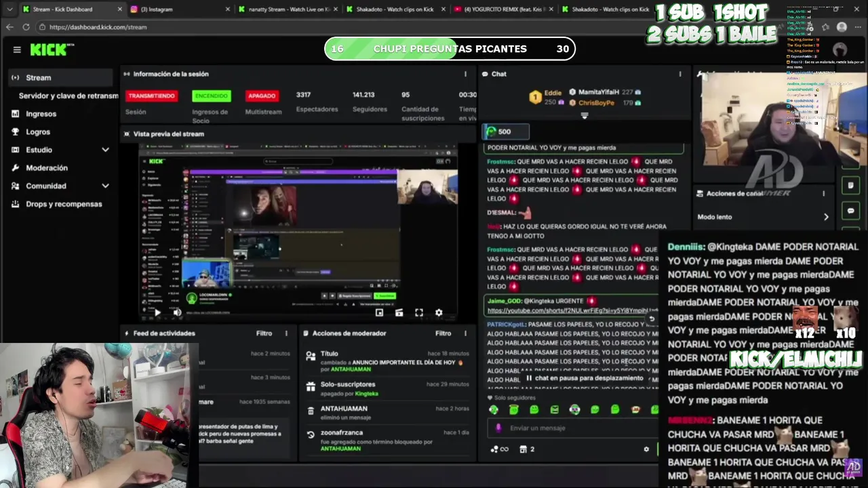This screenshot has height=488, width=868.
Task: Open Acciones de canal options menu
Action: 824,193
